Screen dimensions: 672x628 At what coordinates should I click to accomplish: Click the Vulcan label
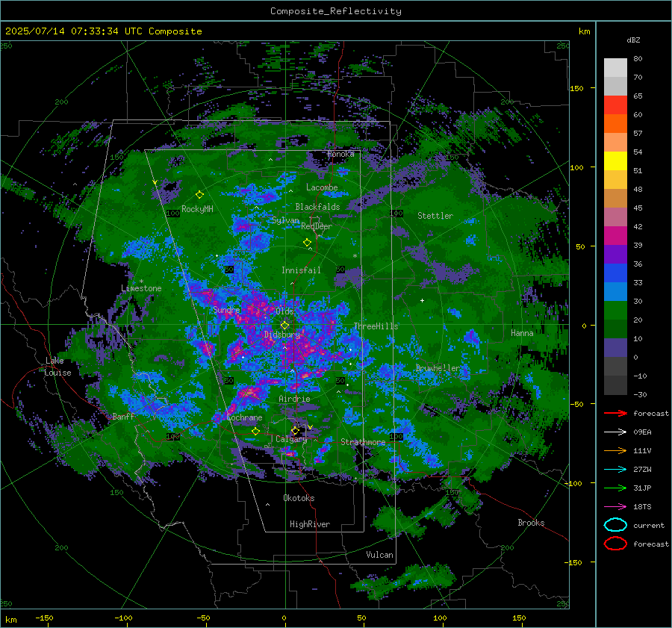click(x=379, y=555)
